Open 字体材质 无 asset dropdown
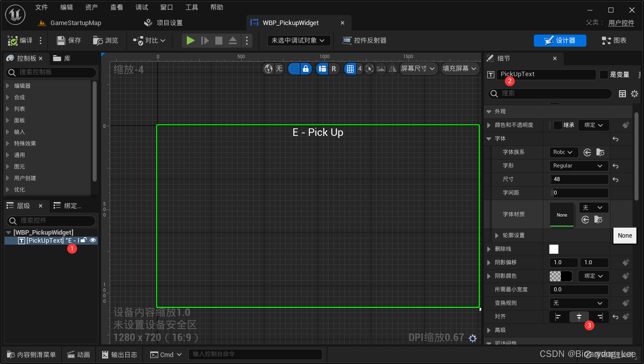 594,208
